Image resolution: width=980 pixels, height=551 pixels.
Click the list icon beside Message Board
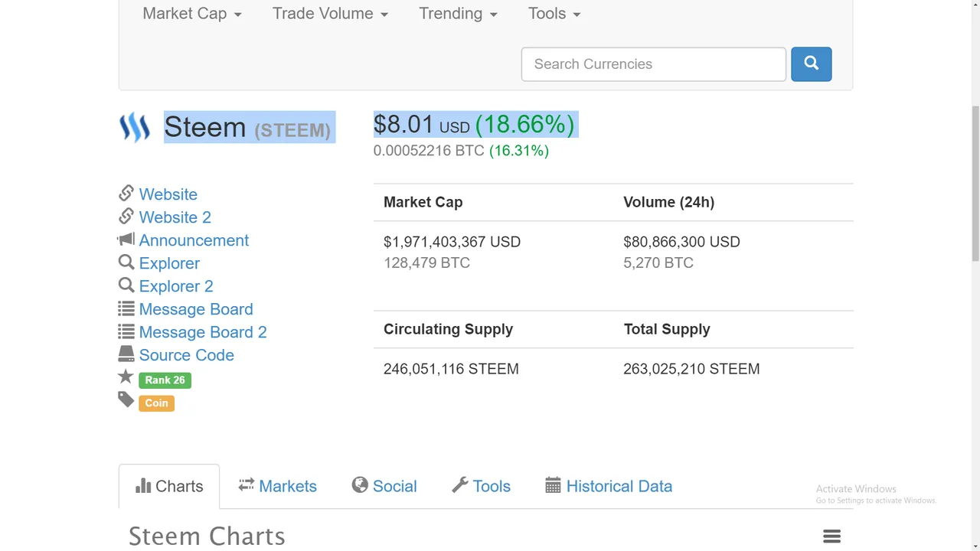pyautogui.click(x=126, y=308)
